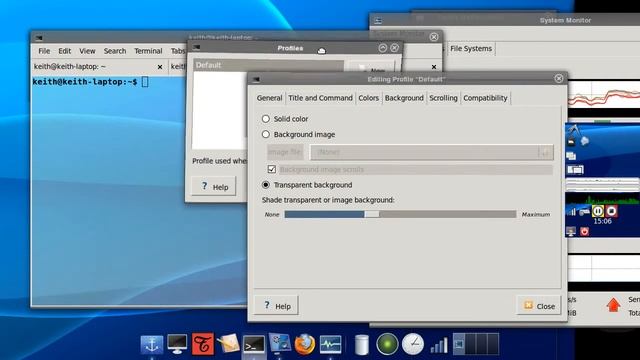Click the Editing Profile window menu icon
640x360 pixels.
[x=256, y=79]
